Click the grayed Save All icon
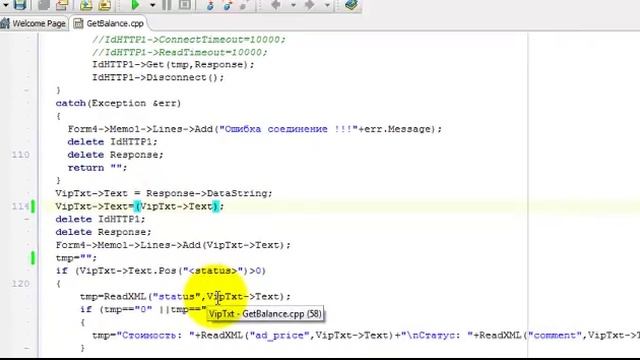640x360 pixels. [44, 5]
